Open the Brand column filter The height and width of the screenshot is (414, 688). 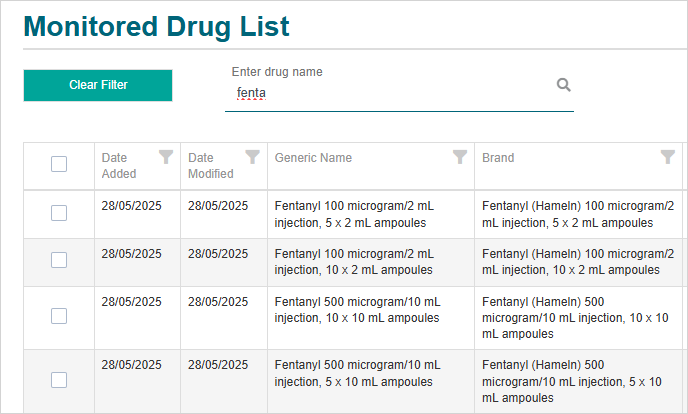point(667,157)
